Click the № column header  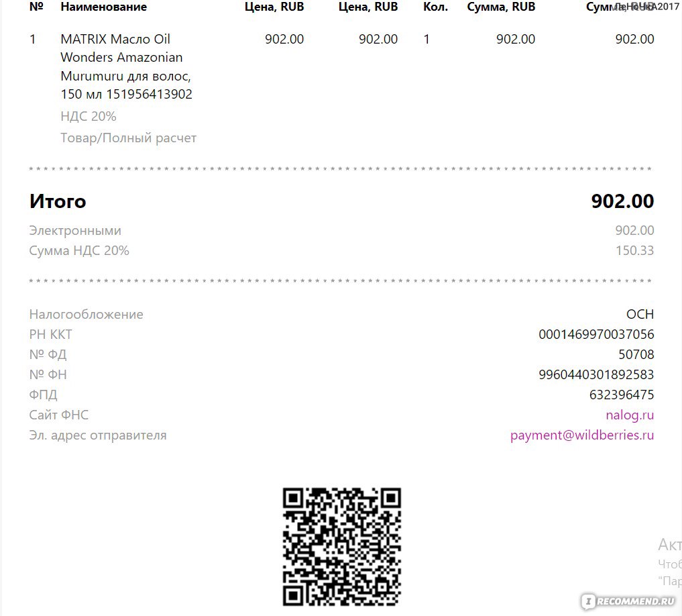pyautogui.click(x=36, y=7)
